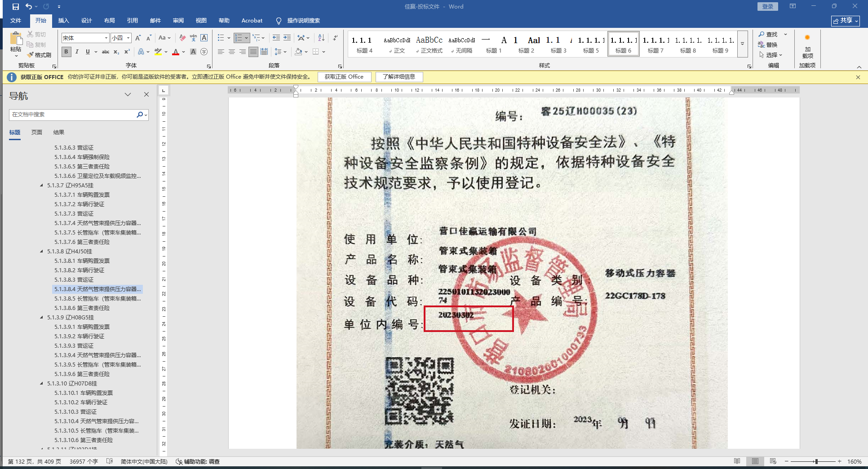This screenshot has height=469, width=868.
Task: Click the yellow text highlight color button
Action: pos(158,52)
